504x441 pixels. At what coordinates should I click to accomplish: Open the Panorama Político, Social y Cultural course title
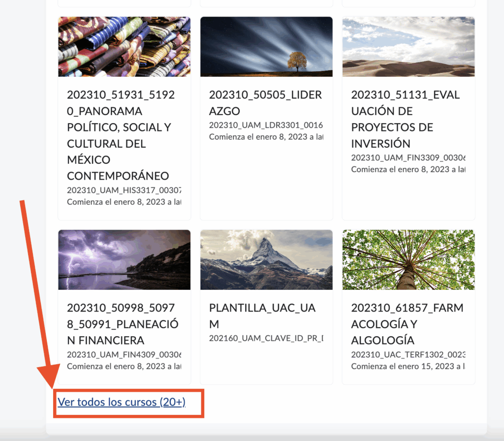click(120, 135)
